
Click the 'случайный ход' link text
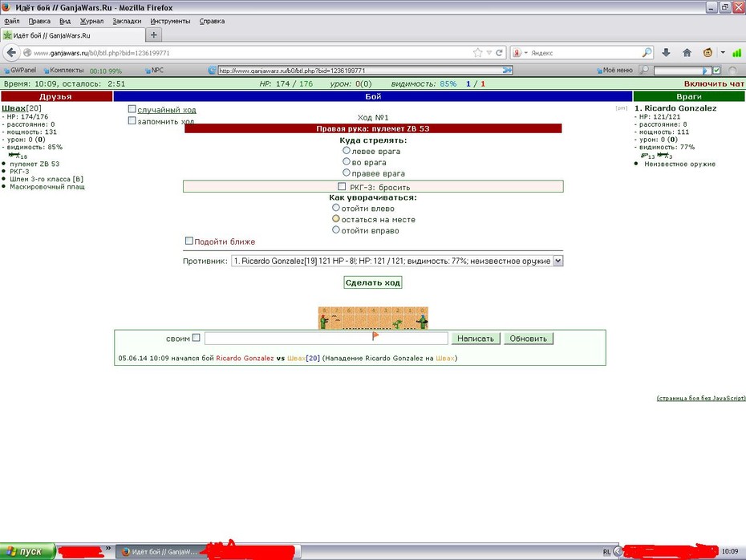point(167,110)
